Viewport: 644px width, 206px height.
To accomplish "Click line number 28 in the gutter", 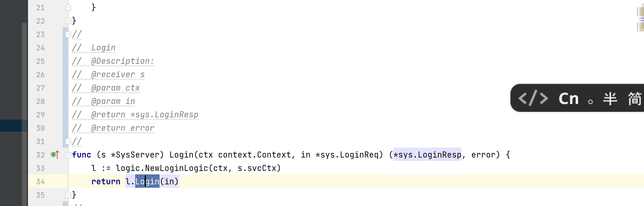I will point(40,101).
